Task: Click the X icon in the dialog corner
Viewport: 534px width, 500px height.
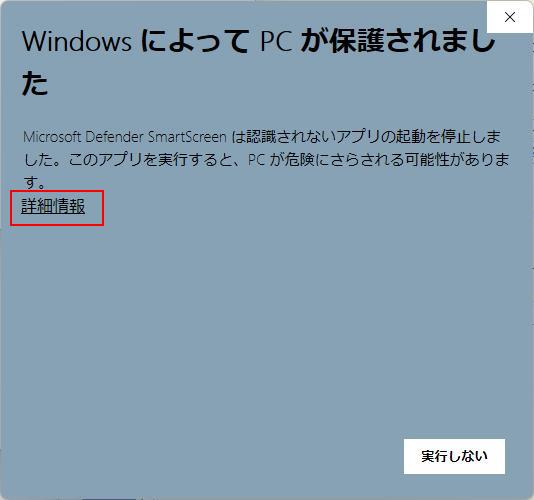Action: [x=510, y=17]
